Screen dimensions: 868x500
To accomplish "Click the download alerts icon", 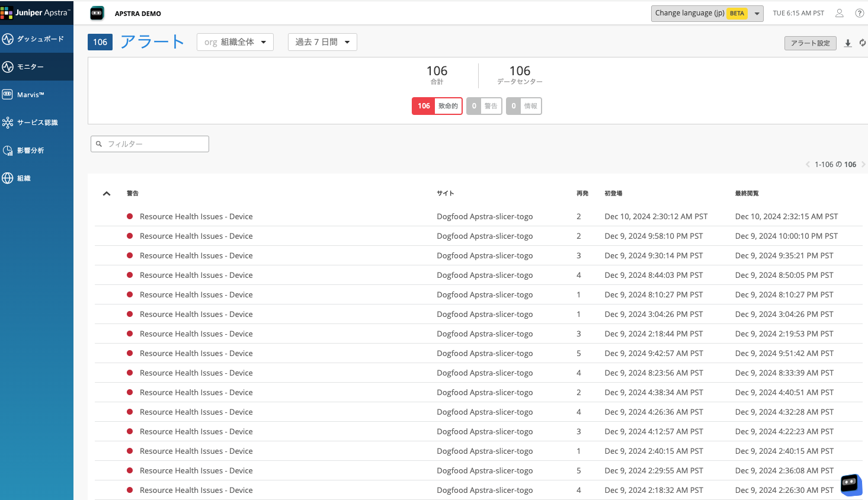I will coord(848,43).
